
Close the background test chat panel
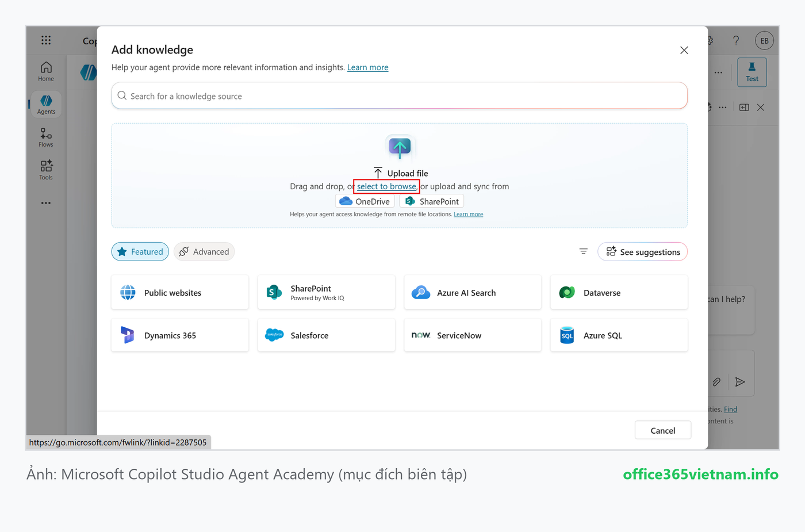[761, 108]
